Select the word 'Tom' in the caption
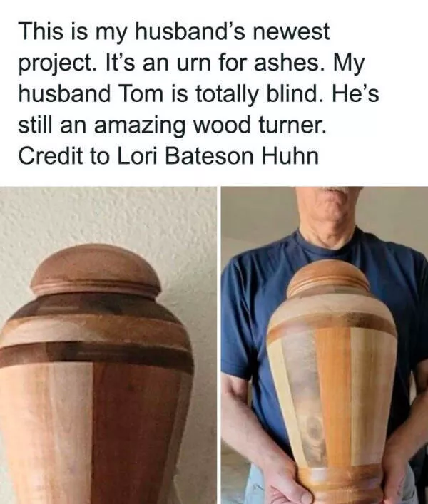 pos(141,93)
